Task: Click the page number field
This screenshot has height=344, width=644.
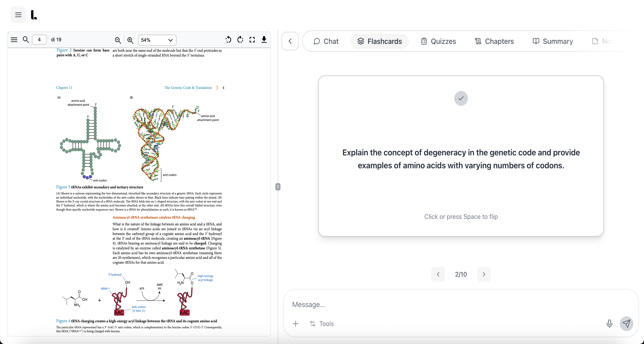Action: click(x=39, y=39)
